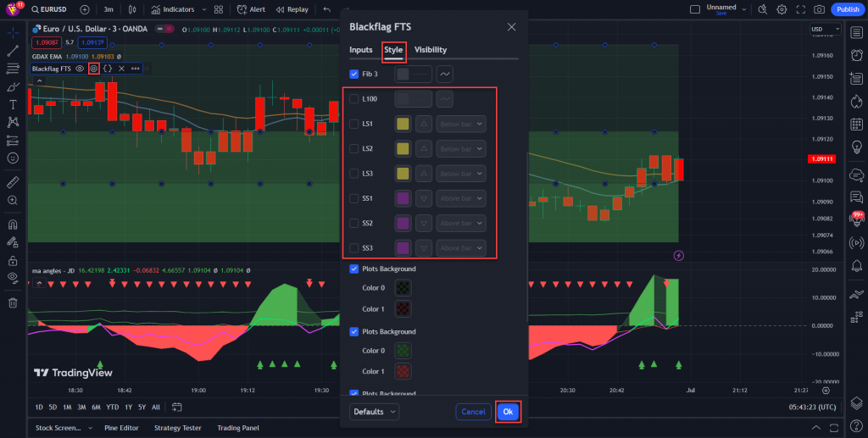Open the calendar panel in right sidebar
868x438 pixels.
[x=856, y=124]
